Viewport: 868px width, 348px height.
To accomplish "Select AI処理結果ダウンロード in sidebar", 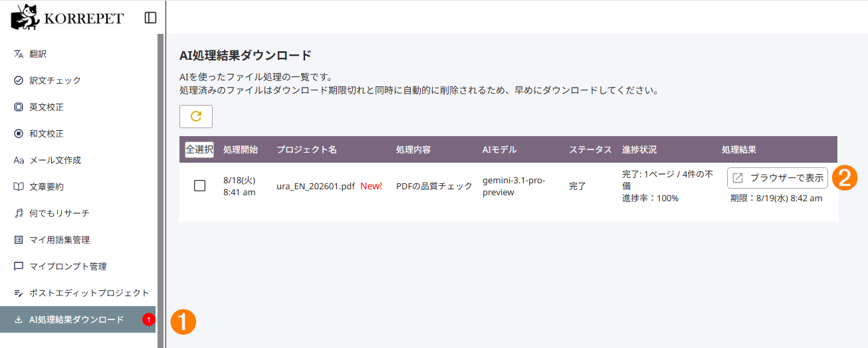I will (x=78, y=319).
